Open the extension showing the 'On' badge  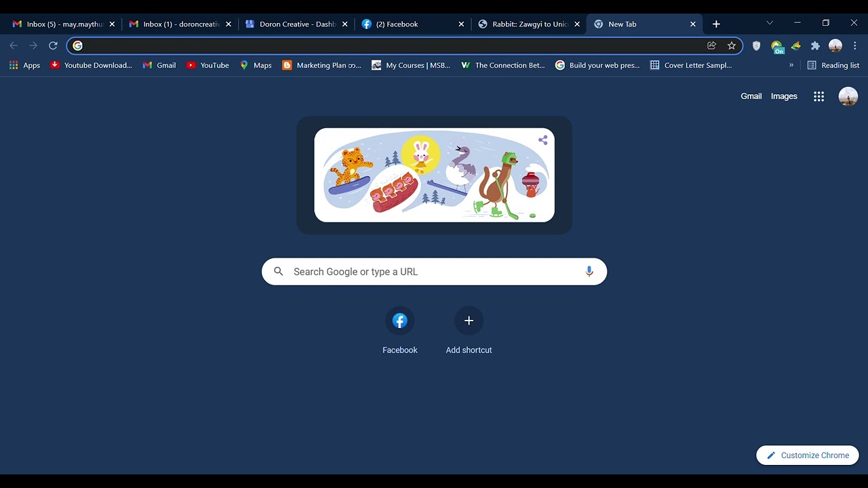pyautogui.click(x=777, y=47)
